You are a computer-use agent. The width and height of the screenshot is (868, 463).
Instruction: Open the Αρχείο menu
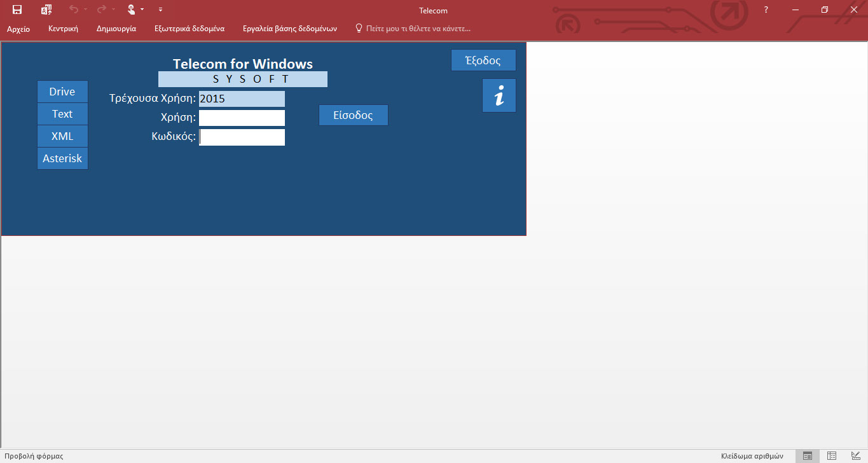(18, 29)
